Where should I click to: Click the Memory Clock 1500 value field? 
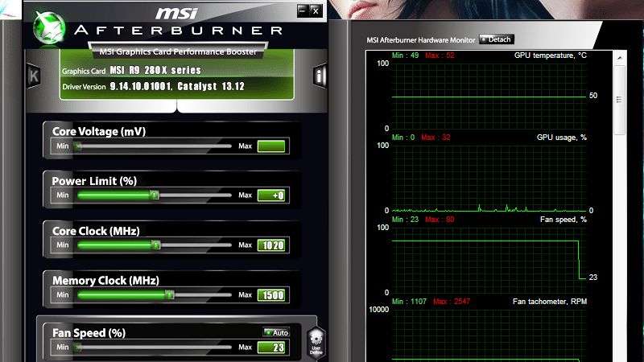tap(271, 295)
